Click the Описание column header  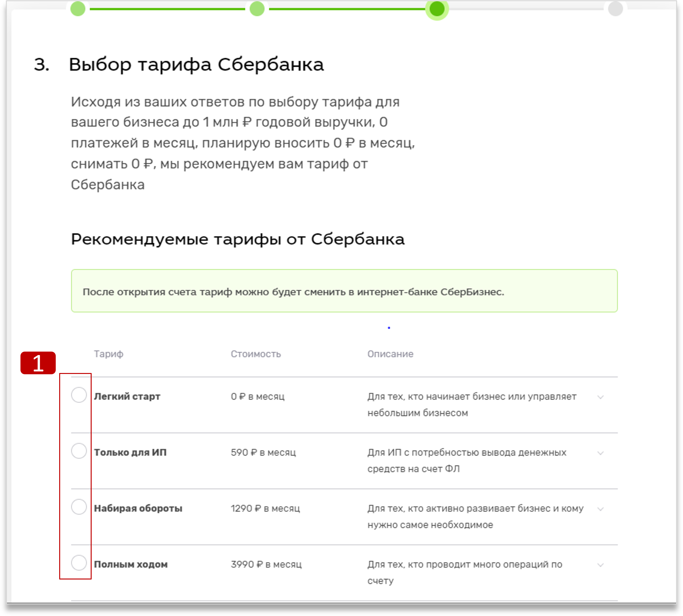point(390,354)
